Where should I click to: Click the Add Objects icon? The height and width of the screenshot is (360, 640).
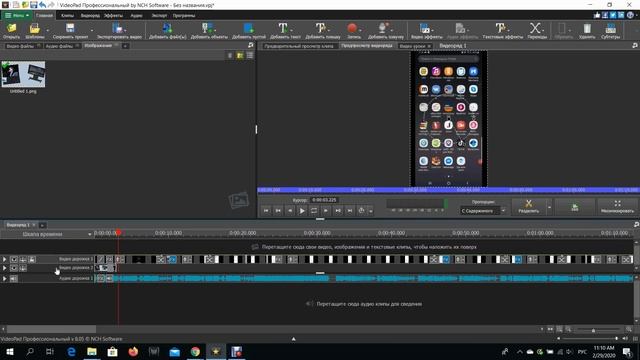click(207, 28)
